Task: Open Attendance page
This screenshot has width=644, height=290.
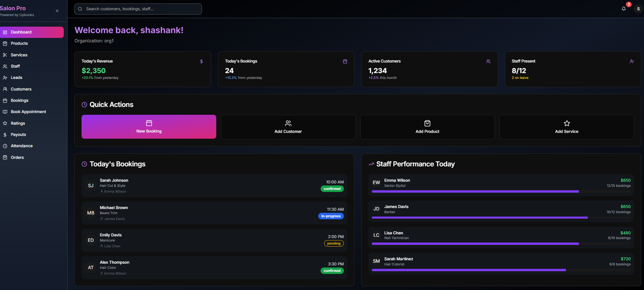Action: pyautogui.click(x=32, y=146)
